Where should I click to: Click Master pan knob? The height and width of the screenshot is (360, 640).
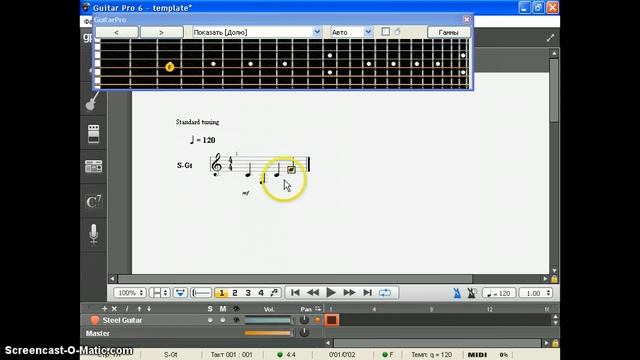(x=304, y=333)
